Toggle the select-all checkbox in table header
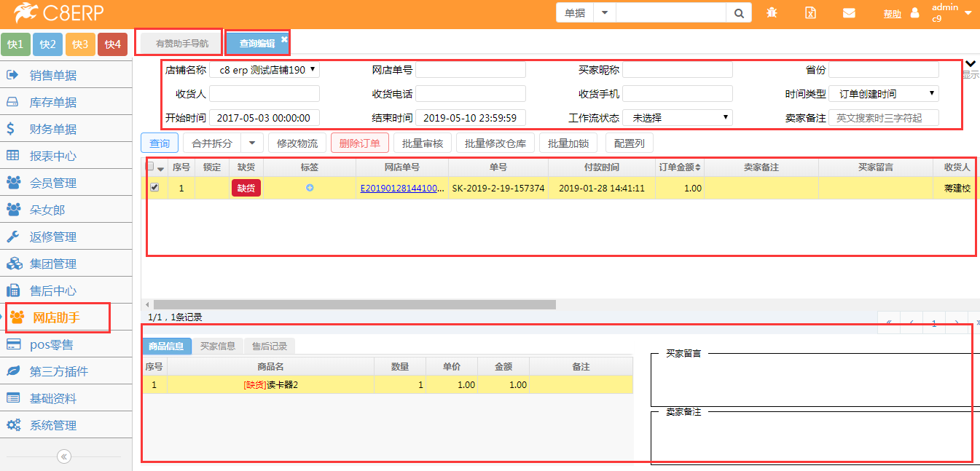This screenshot has height=471, width=980. pyautogui.click(x=151, y=167)
